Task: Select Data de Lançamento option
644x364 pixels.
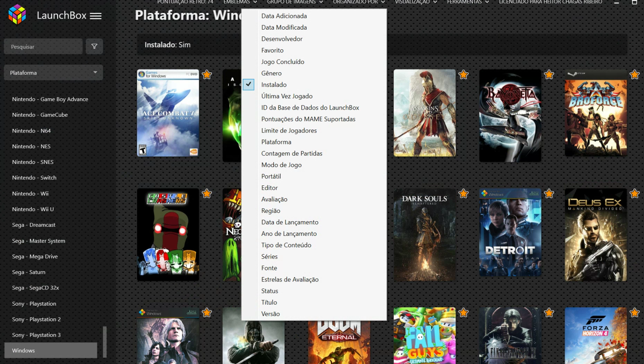Action: 289,222
